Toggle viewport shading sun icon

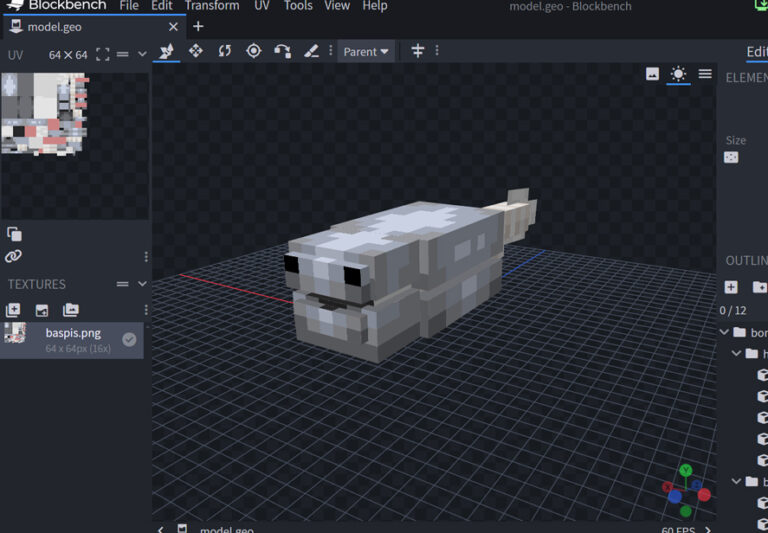[x=679, y=74]
